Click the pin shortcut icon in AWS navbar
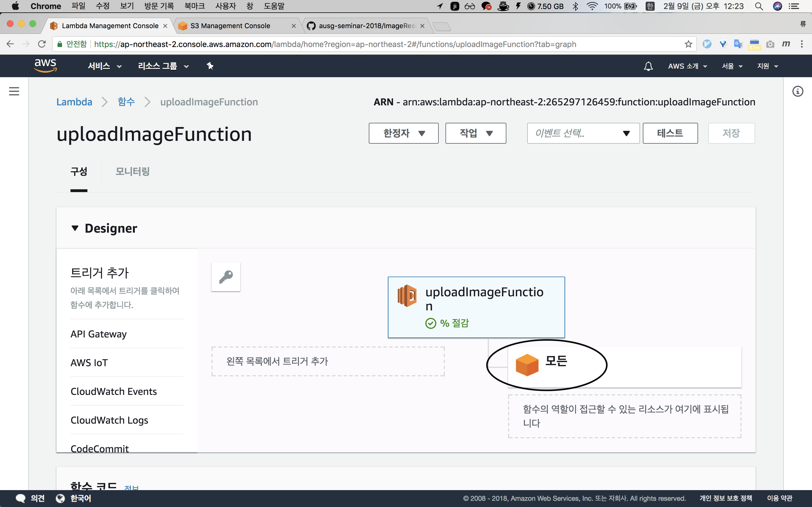The height and width of the screenshot is (507, 812). [210, 66]
